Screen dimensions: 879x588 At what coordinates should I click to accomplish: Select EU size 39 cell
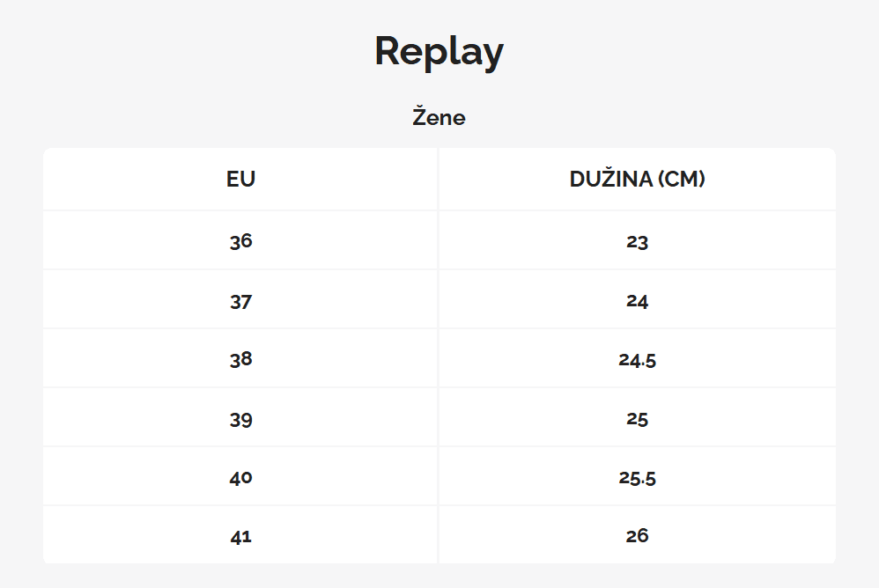pos(240,419)
